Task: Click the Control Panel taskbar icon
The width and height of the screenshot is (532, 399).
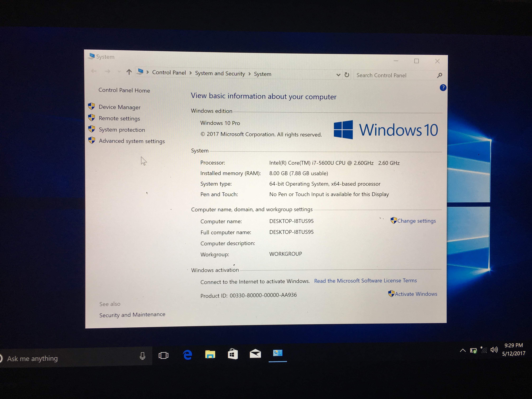Action: [x=277, y=353]
